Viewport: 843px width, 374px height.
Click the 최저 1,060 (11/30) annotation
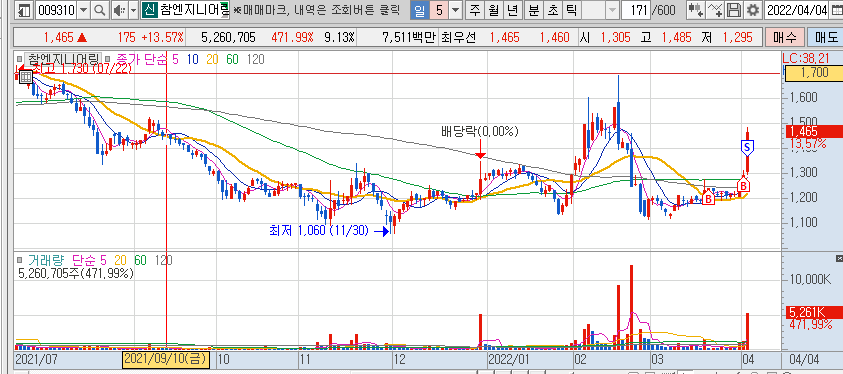[319, 231]
